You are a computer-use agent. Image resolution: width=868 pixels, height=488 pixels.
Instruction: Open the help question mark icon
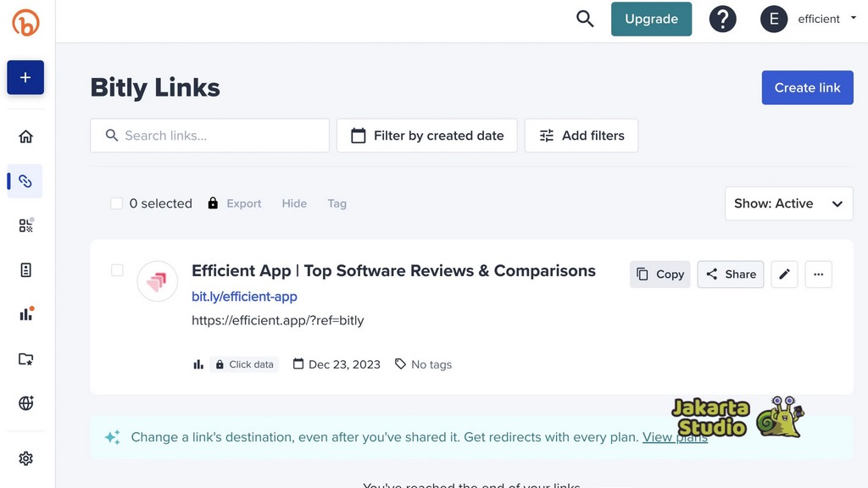pyautogui.click(x=722, y=19)
